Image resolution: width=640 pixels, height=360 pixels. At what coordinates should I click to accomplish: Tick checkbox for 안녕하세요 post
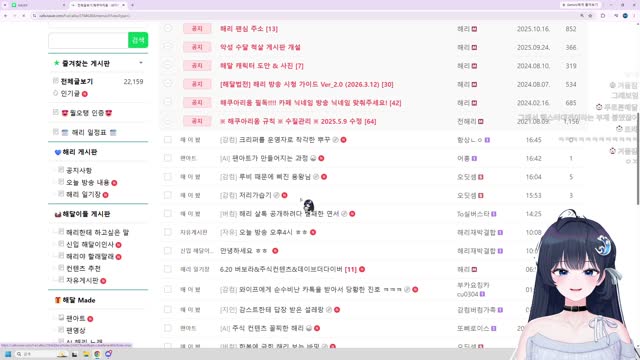pyautogui.click(x=168, y=251)
